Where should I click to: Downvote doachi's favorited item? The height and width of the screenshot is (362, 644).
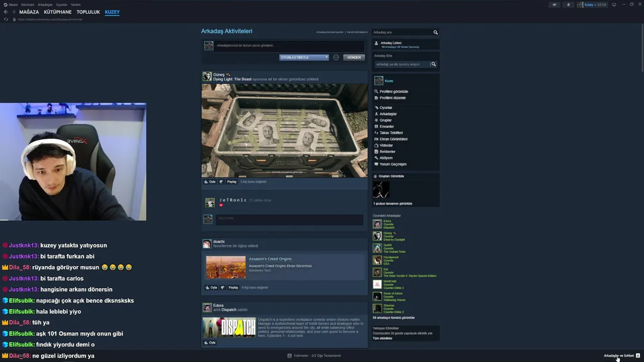pos(222,288)
